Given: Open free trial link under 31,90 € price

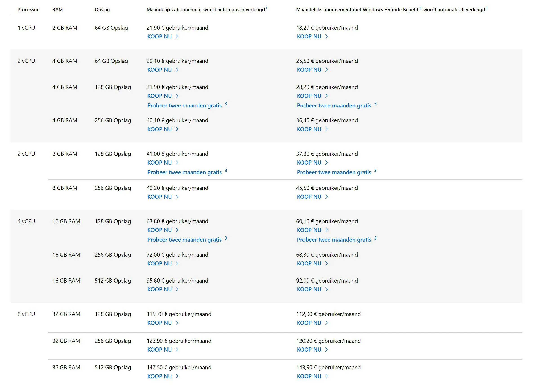Looking at the screenshot, I should [184, 106].
